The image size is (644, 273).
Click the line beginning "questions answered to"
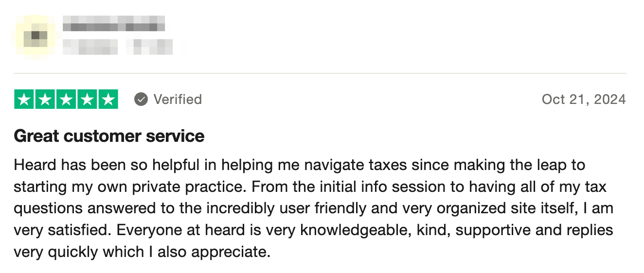(x=314, y=209)
